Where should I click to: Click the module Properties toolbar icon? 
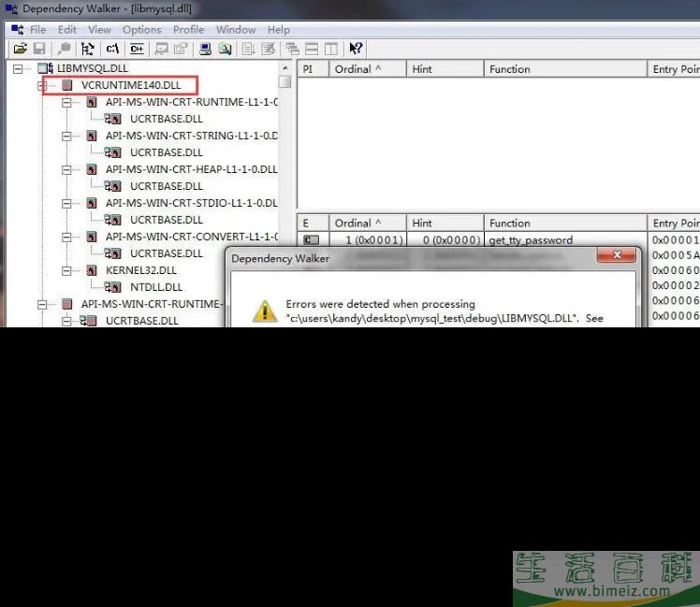(181, 49)
